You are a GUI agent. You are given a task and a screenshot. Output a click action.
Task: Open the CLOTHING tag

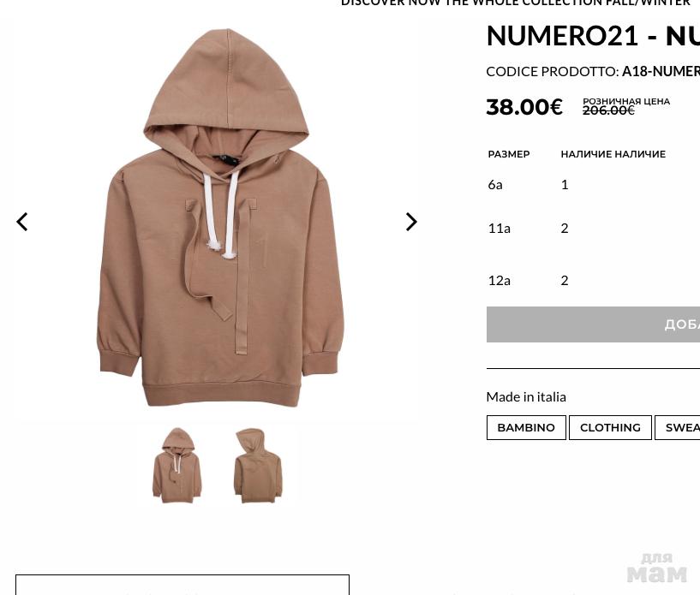610,427
